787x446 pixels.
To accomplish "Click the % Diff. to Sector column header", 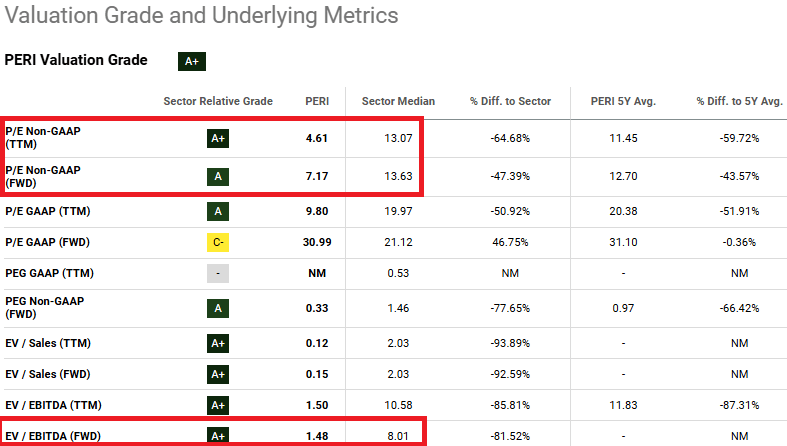I will pyautogui.click(x=510, y=101).
